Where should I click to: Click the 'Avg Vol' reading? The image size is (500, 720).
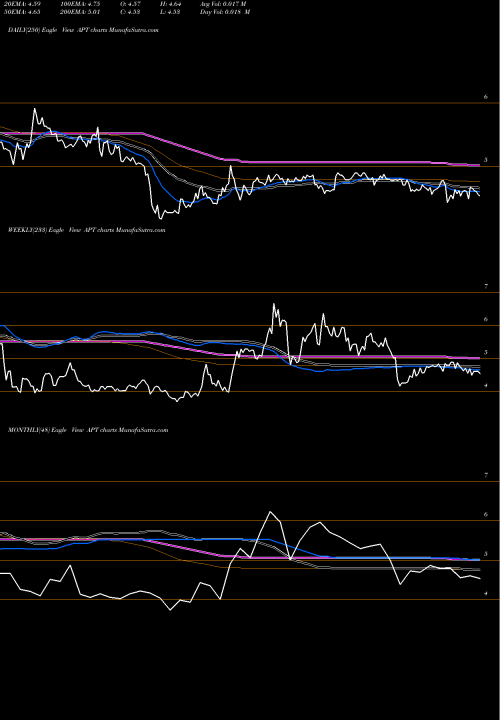coord(223,4)
